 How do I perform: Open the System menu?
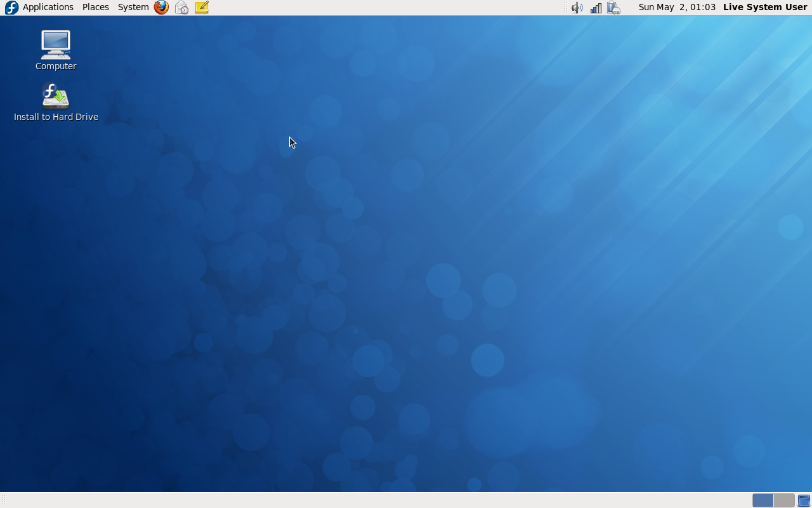point(133,7)
